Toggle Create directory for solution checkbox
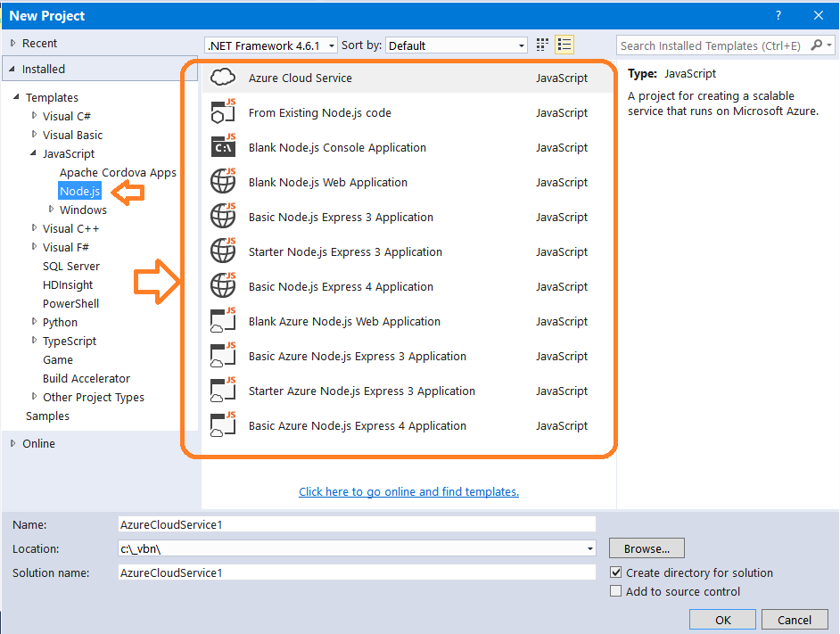 tap(616, 572)
